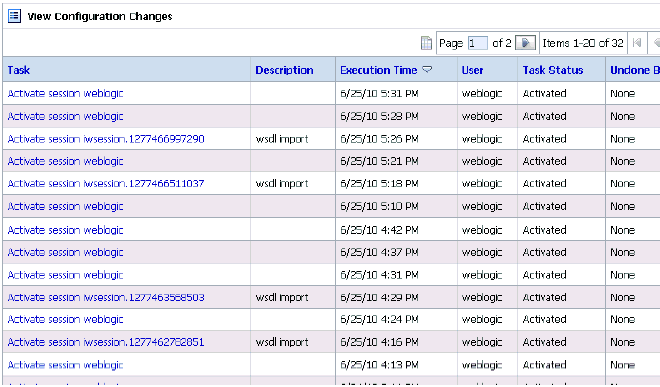Viewport: 660px width, 387px height.
Task: Sort by the Undone By header
Action: [635, 70]
